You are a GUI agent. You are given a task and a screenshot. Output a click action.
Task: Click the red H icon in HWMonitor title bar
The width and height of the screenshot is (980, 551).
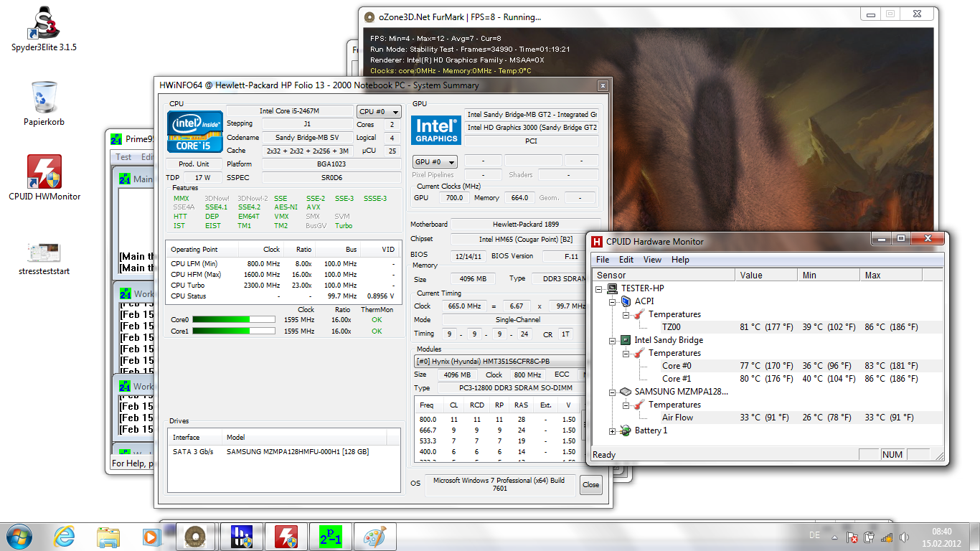[597, 242]
